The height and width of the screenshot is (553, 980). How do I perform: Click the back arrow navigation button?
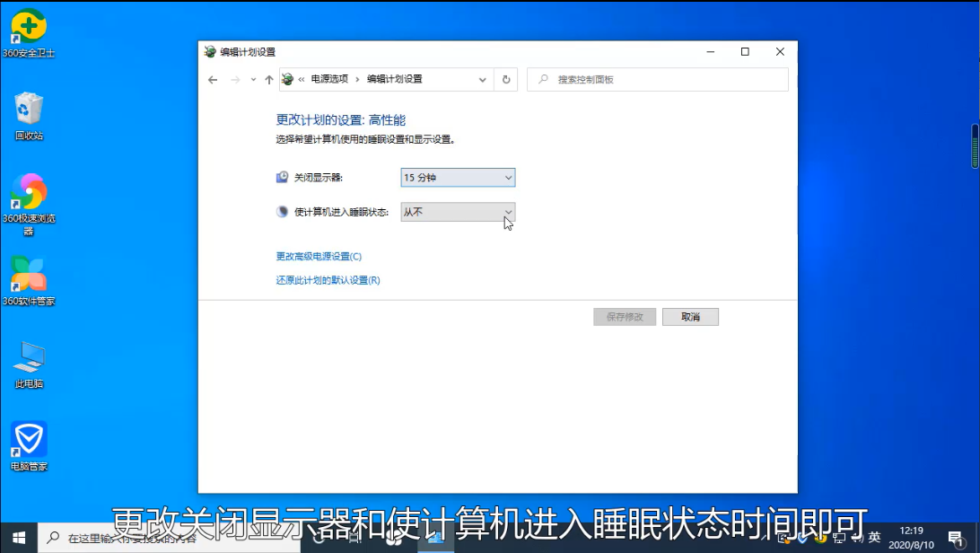pyautogui.click(x=213, y=80)
